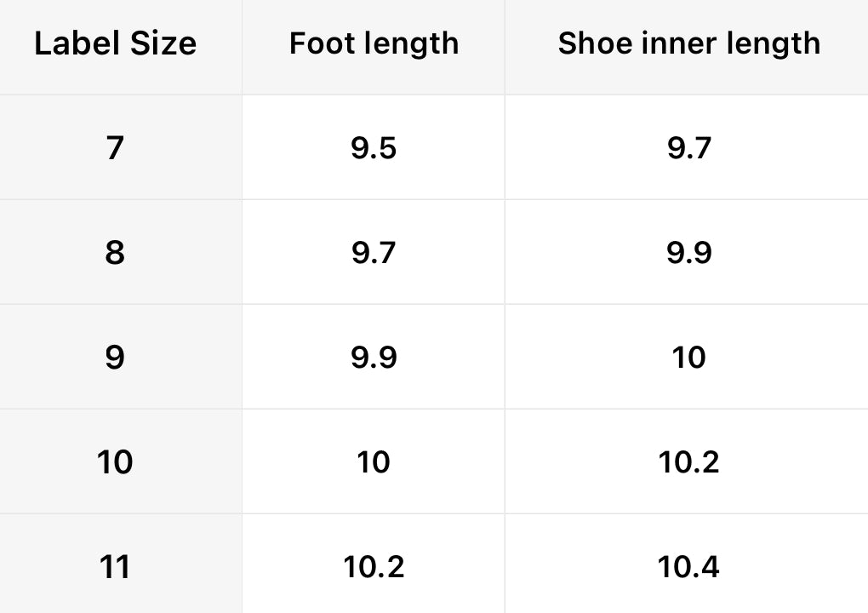
Task: Select label size 10 cell in first column
Action: click(x=115, y=462)
